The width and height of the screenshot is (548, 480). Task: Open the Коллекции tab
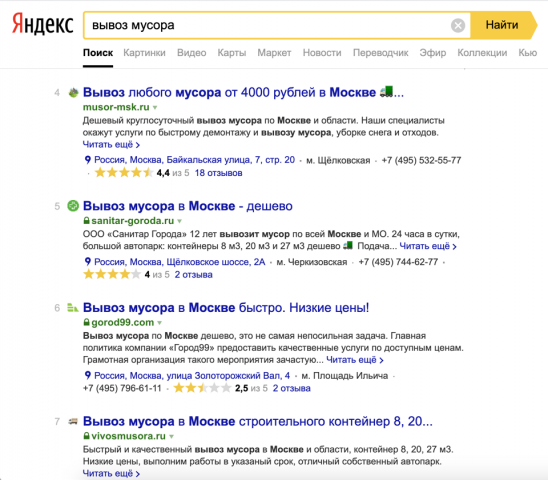482,53
